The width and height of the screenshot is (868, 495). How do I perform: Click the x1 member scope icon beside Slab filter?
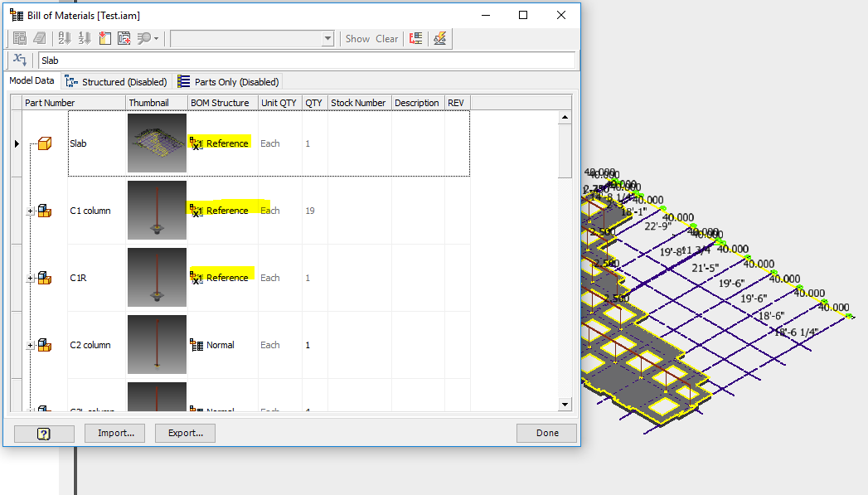(19, 60)
